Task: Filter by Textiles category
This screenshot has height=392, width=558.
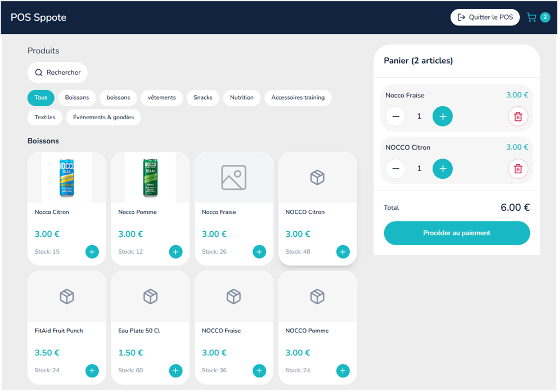Action: tap(45, 118)
